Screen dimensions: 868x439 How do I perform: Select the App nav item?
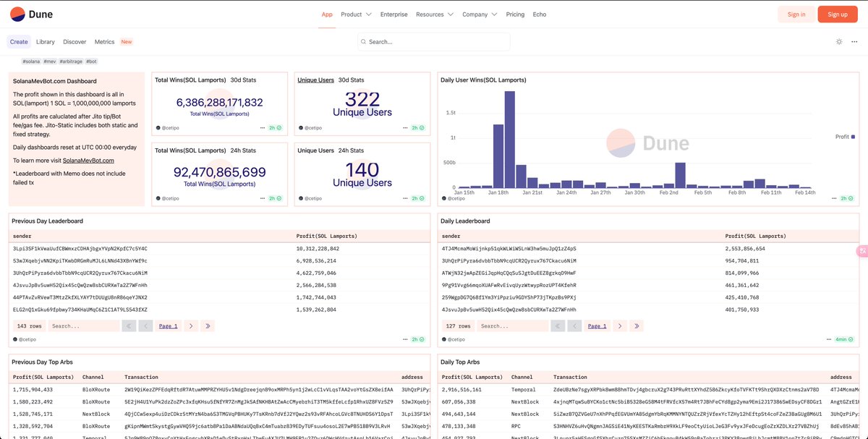[327, 14]
